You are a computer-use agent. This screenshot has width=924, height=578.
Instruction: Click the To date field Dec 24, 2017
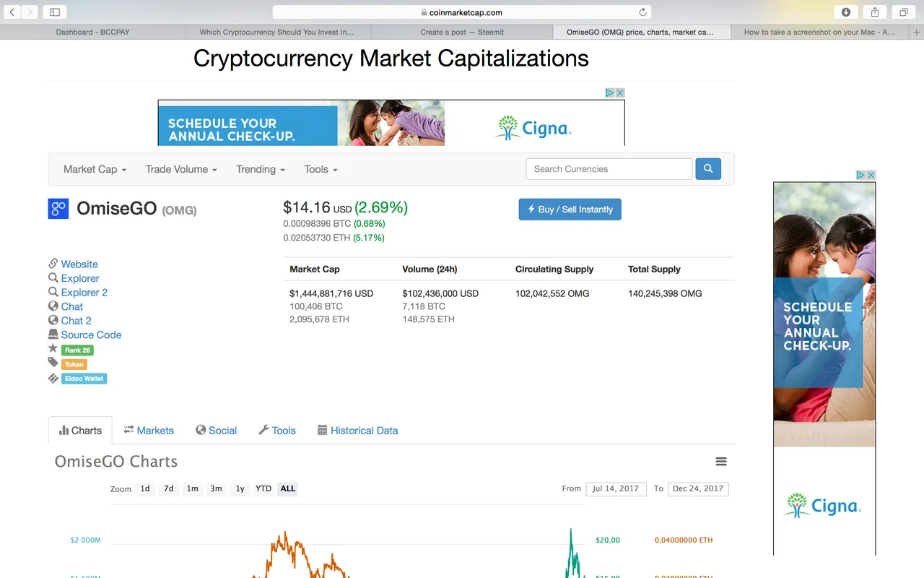(x=698, y=489)
